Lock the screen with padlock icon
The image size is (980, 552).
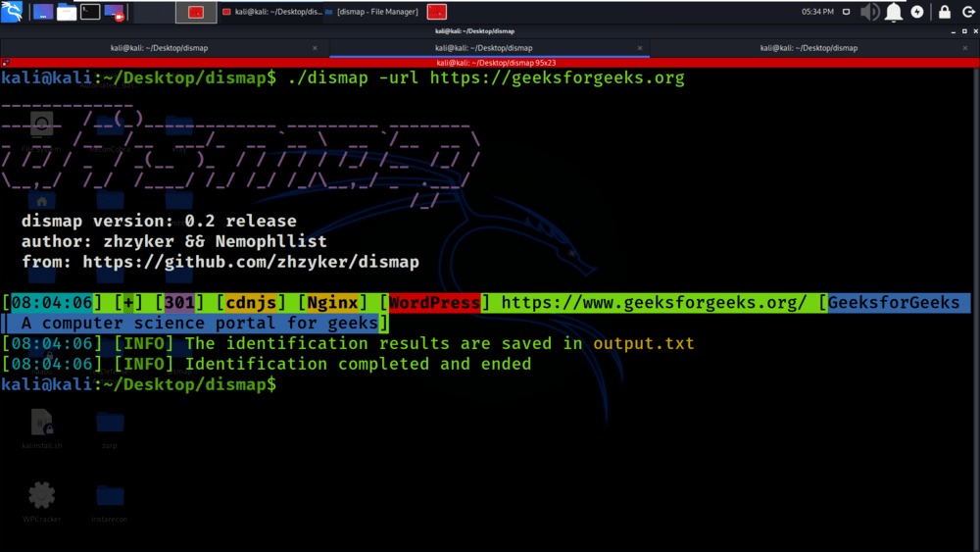tap(945, 11)
